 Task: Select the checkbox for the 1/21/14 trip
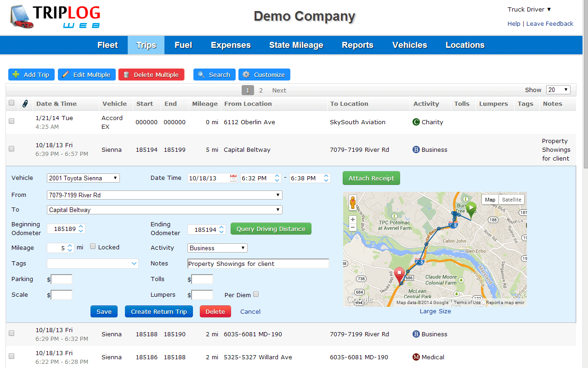point(11,121)
